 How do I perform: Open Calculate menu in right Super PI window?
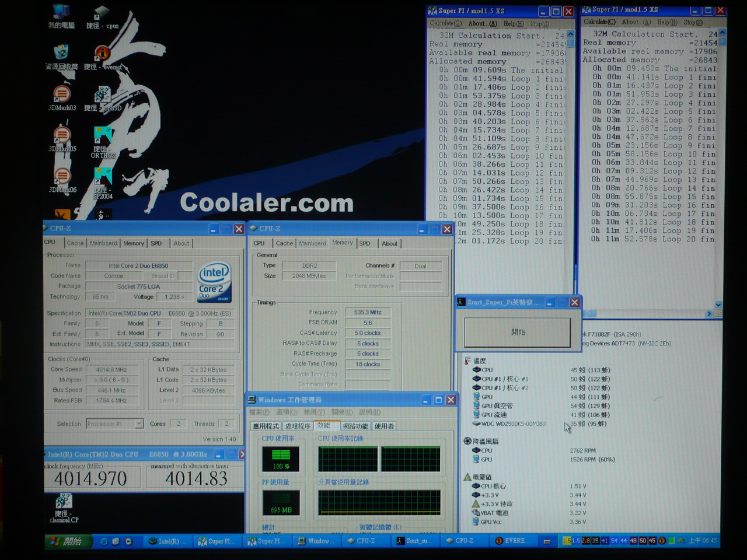coord(599,22)
